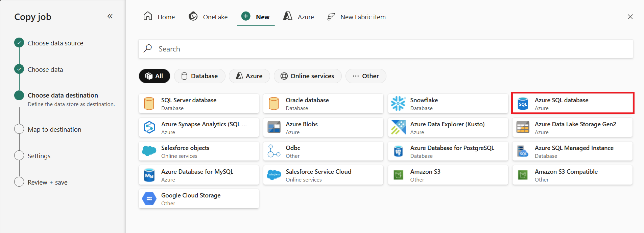This screenshot has width=644, height=233.
Task: Click the Search input field
Action: (x=385, y=49)
